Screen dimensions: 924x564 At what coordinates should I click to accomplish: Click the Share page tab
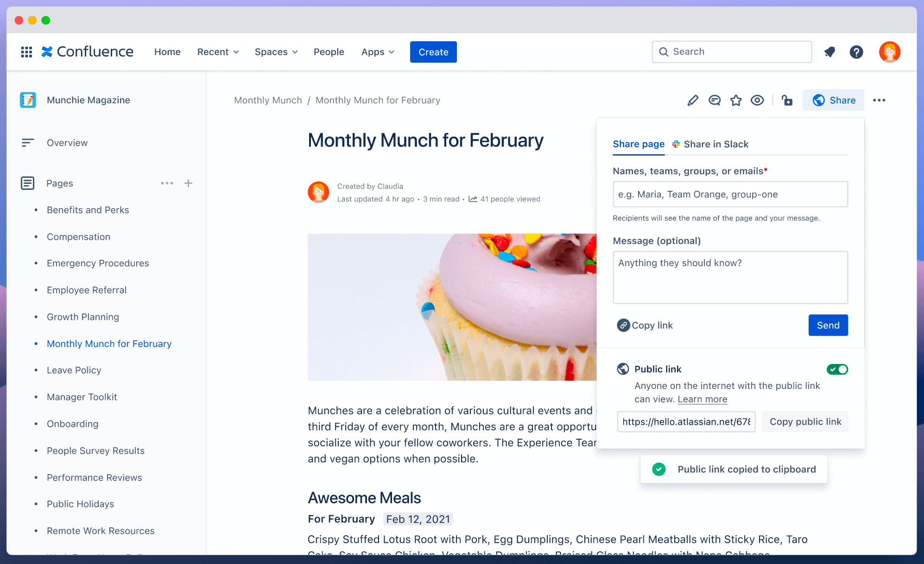[x=639, y=143]
